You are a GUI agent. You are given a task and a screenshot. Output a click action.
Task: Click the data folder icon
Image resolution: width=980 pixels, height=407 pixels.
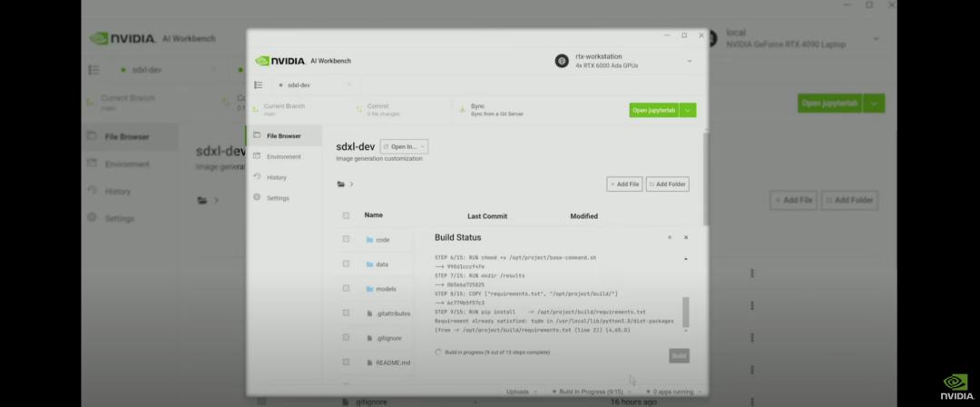(x=369, y=264)
